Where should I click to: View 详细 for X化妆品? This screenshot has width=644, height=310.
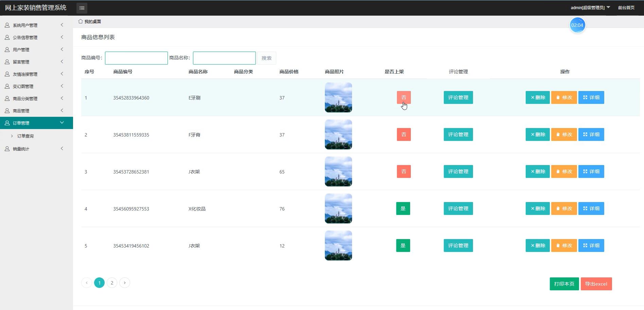pos(591,208)
